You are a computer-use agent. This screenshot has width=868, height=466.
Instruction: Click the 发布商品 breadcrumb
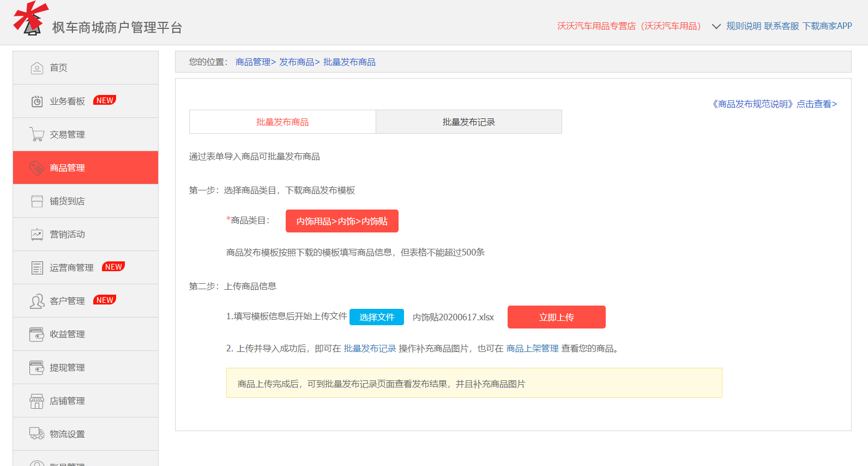click(297, 62)
